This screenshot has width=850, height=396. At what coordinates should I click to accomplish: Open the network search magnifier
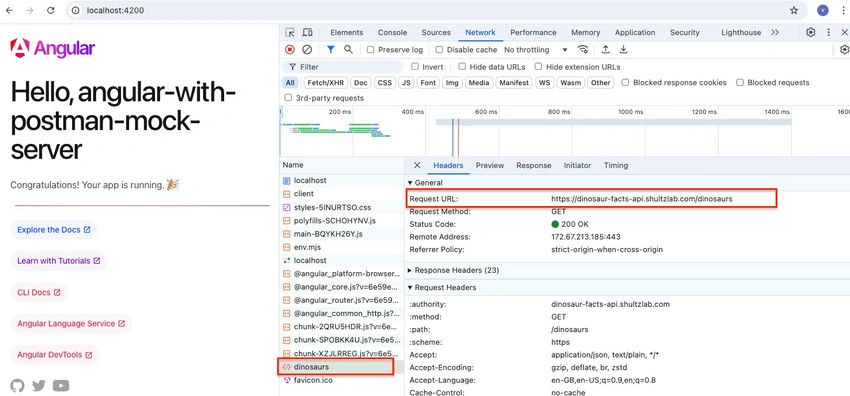[349, 50]
